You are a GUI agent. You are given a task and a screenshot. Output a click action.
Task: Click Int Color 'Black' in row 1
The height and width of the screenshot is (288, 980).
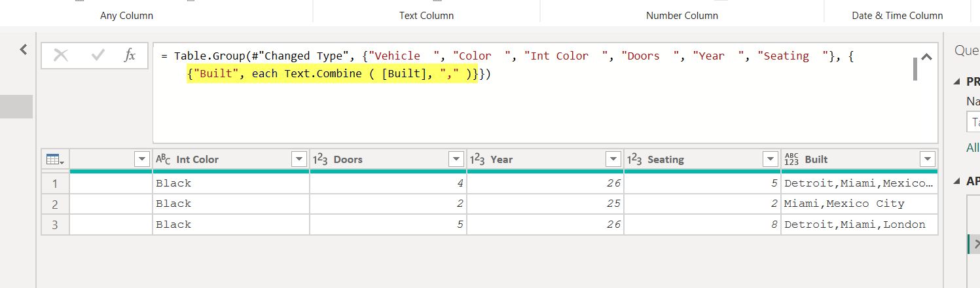click(231, 183)
